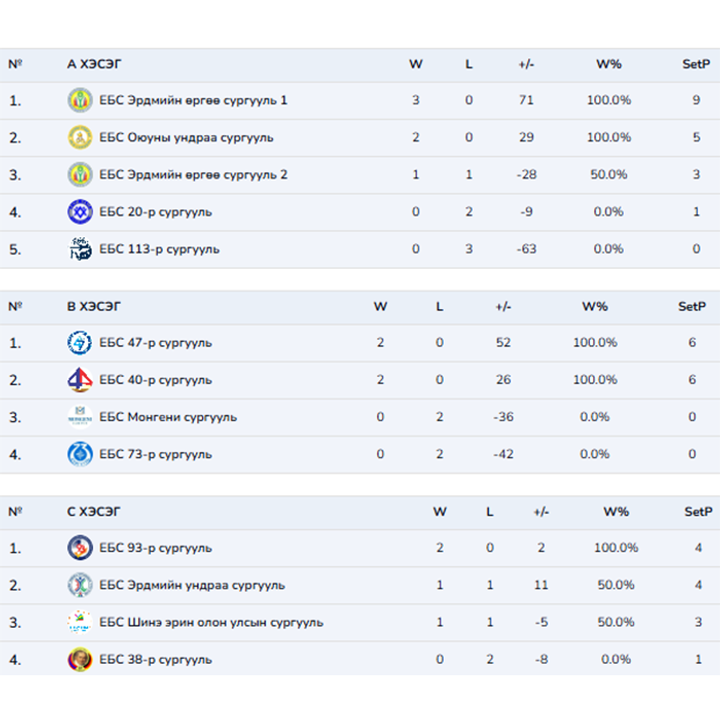Select the C ХЭСЭГ group header

tap(94, 511)
